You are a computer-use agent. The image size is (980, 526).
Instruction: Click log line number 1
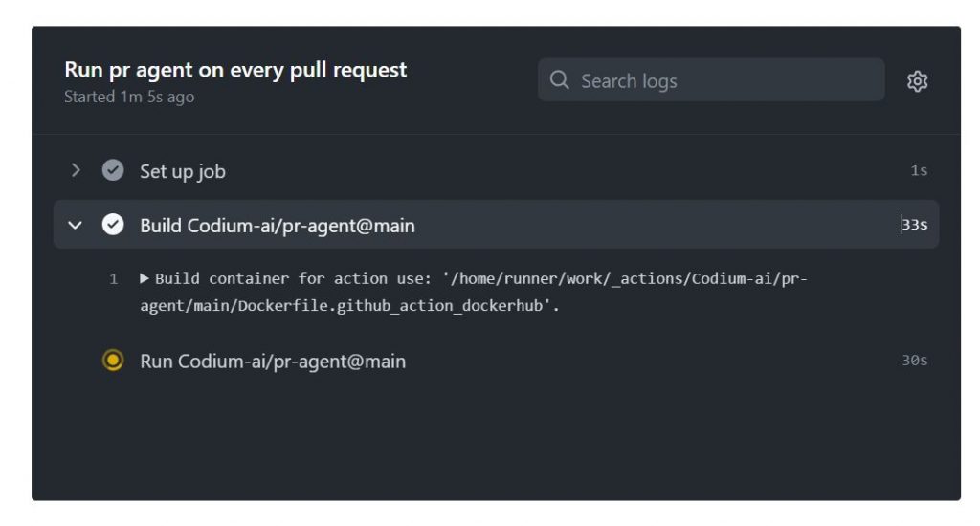point(113,279)
